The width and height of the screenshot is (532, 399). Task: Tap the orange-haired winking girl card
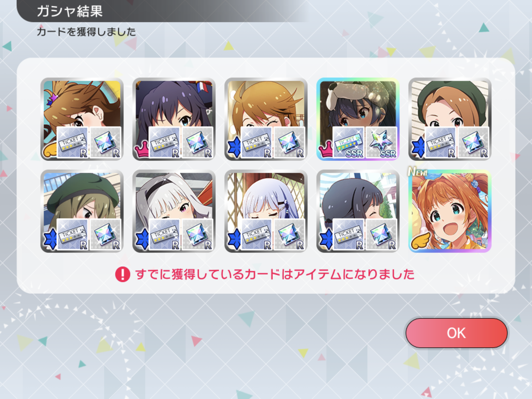tap(266, 119)
